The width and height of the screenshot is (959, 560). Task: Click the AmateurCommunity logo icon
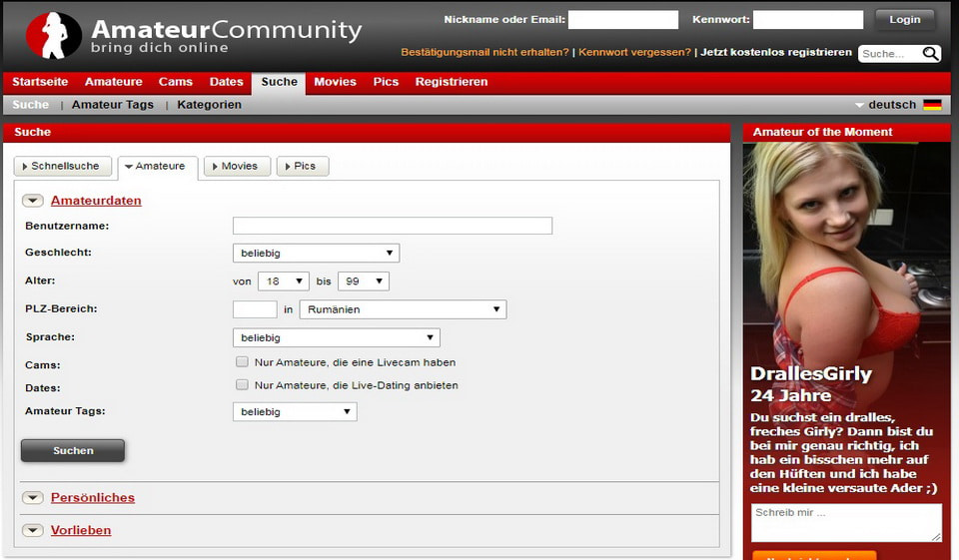pos(53,35)
